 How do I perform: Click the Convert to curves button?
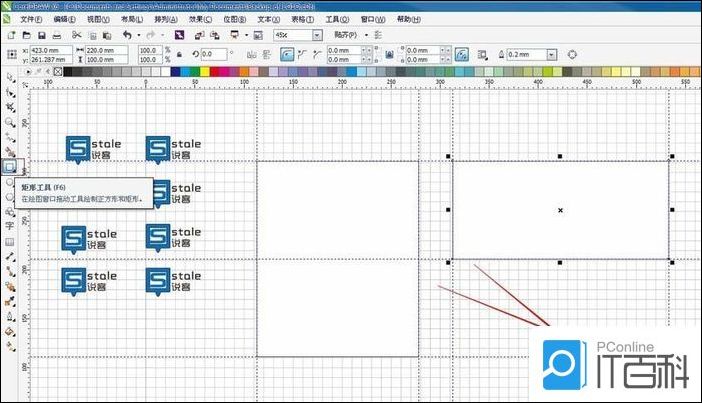click(x=572, y=55)
